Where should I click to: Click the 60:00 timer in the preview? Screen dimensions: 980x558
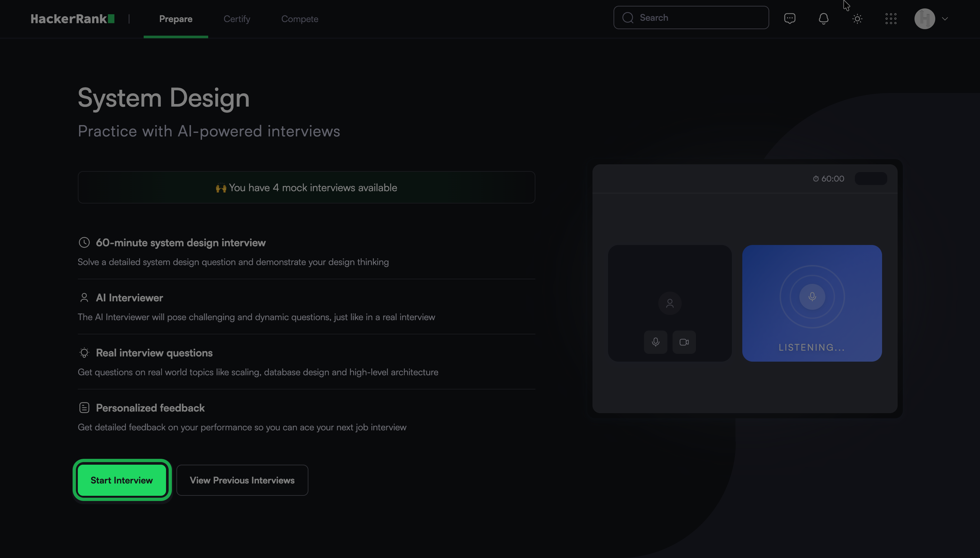829,179
